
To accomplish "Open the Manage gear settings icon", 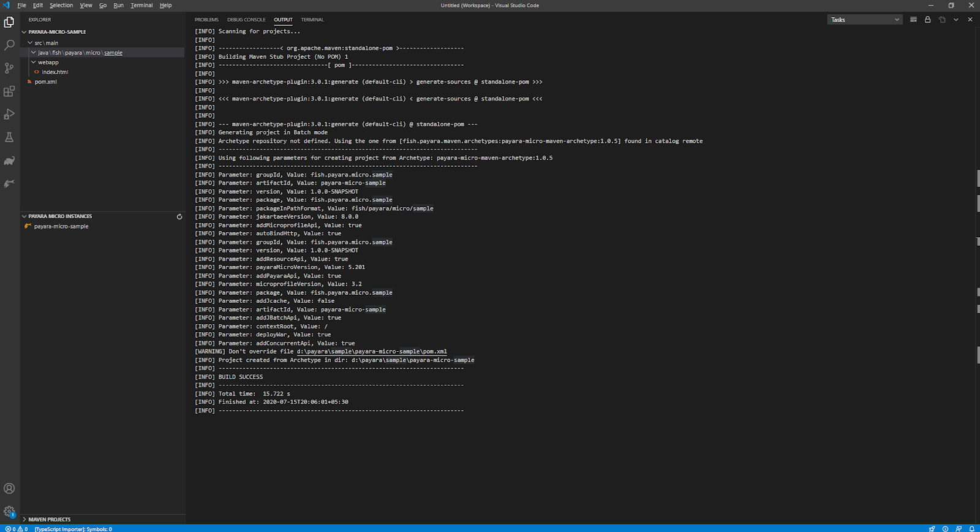I will click(x=9, y=511).
